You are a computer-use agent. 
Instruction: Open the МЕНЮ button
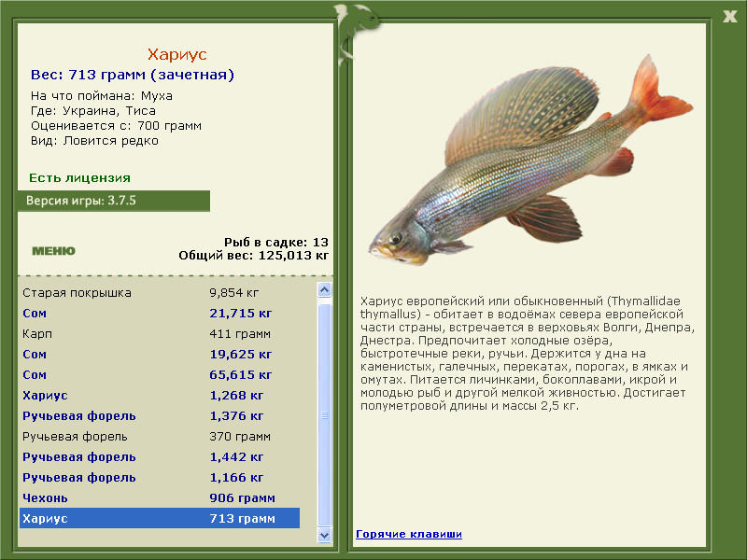coord(53,251)
